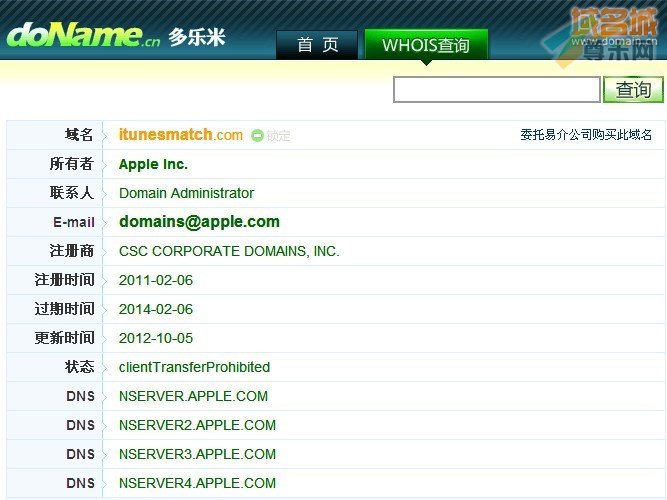Image resolution: width=667 pixels, height=500 pixels.
Task: Click expiry date 2014-02-06
Action: coord(156,309)
